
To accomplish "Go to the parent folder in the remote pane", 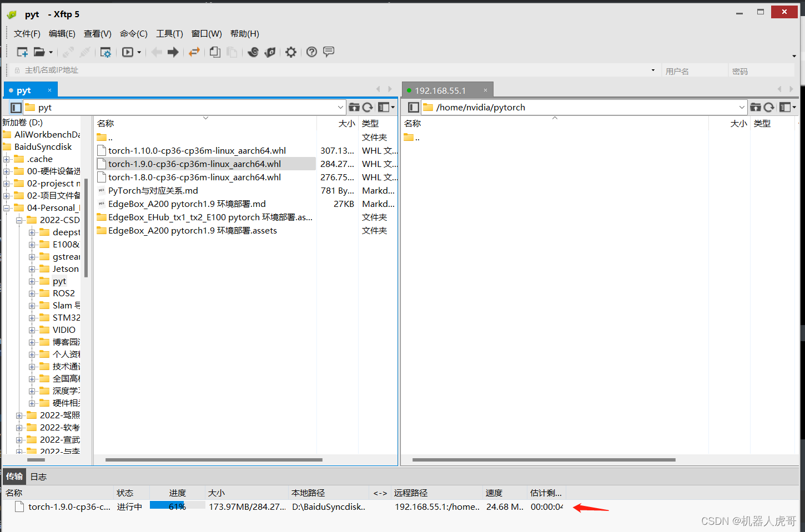I will point(756,107).
